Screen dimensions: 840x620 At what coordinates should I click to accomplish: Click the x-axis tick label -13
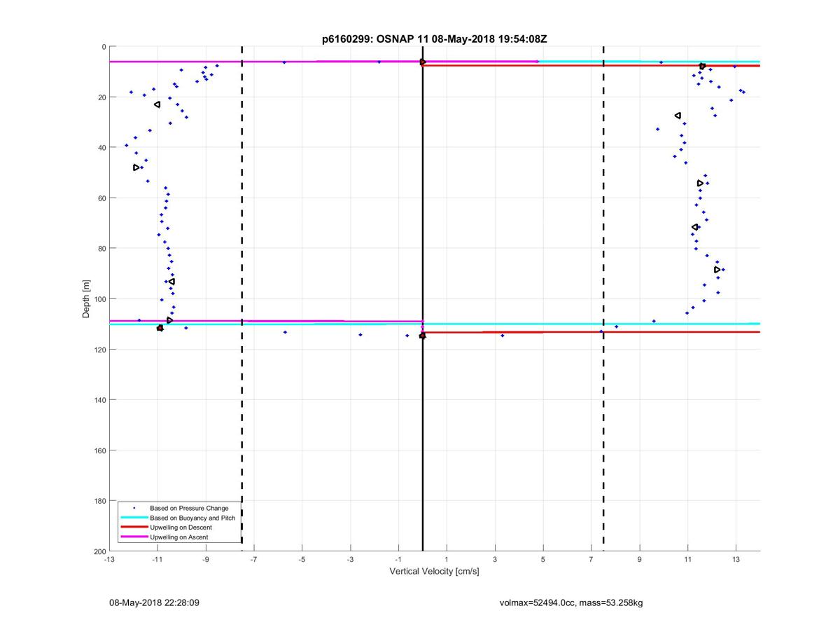point(109,560)
